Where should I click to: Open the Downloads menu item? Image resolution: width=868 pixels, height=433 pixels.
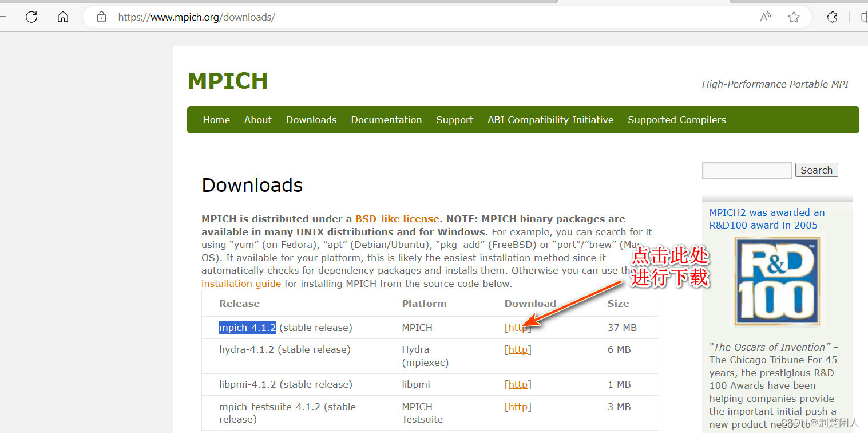pyautogui.click(x=311, y=120)
